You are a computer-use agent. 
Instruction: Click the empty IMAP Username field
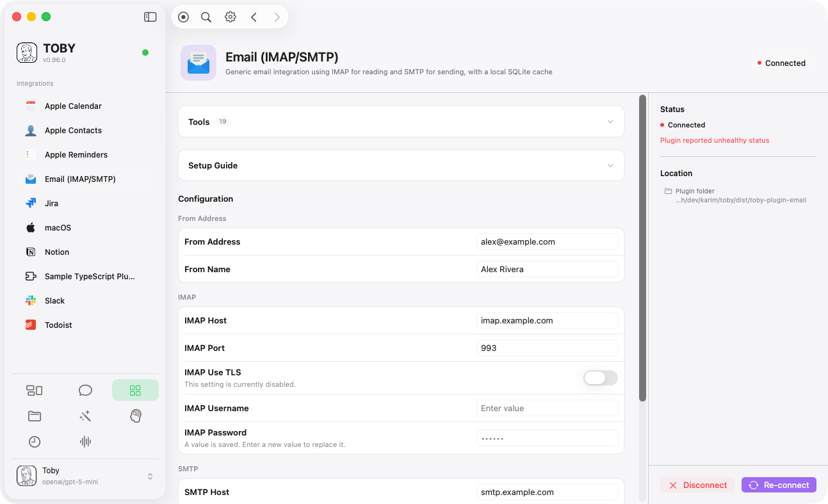[x=548, y=409]
